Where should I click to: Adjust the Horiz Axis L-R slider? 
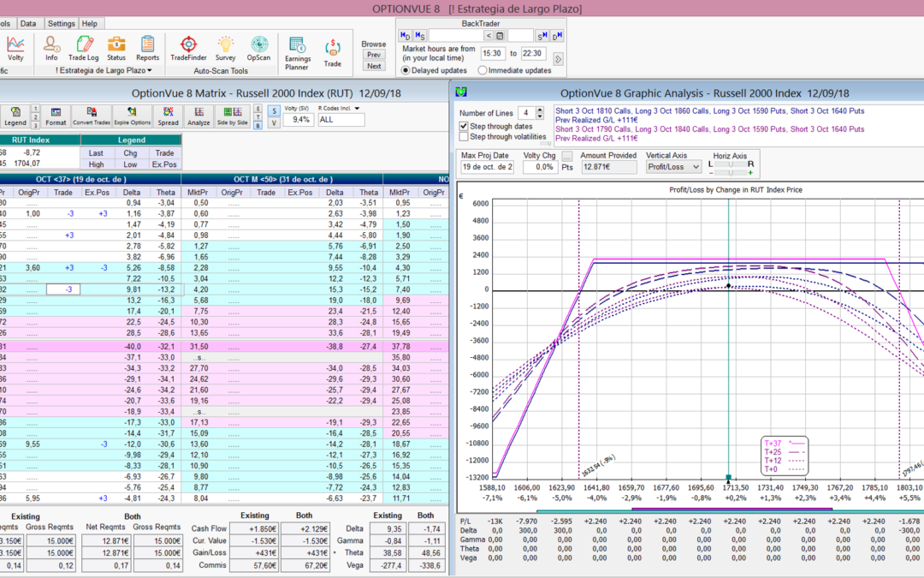pos(731,164)
